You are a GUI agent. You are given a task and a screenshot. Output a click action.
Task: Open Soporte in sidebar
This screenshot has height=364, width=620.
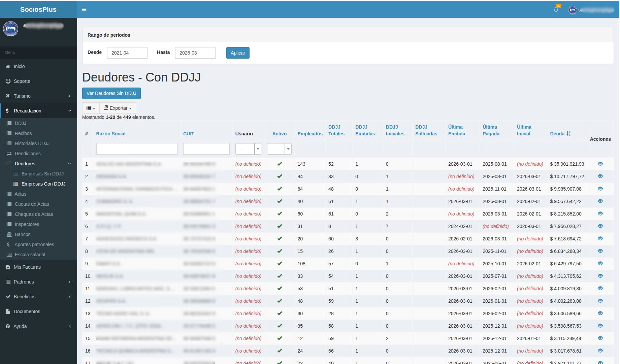click(x=22, y=81)
